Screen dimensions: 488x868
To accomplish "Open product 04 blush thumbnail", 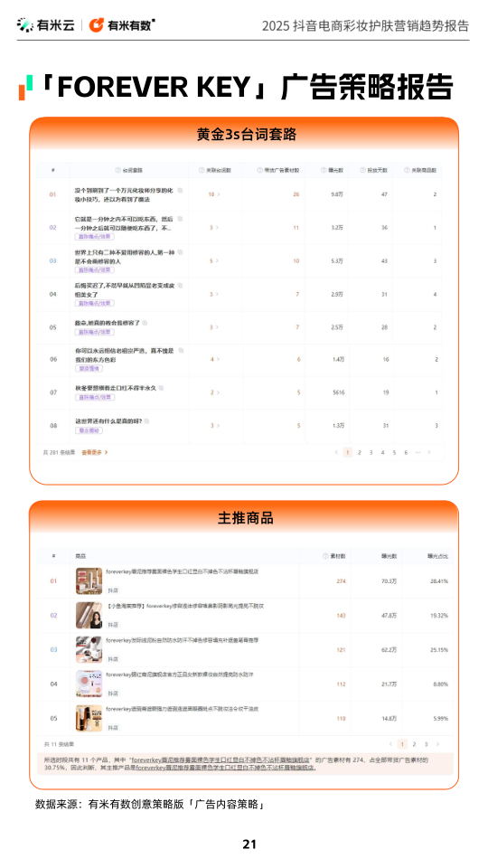I will 89,684.
